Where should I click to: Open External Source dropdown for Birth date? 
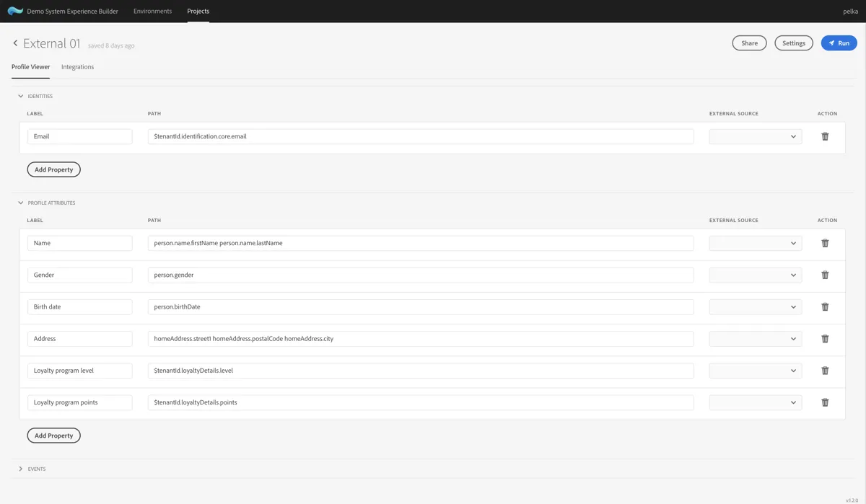coord(756,306)
